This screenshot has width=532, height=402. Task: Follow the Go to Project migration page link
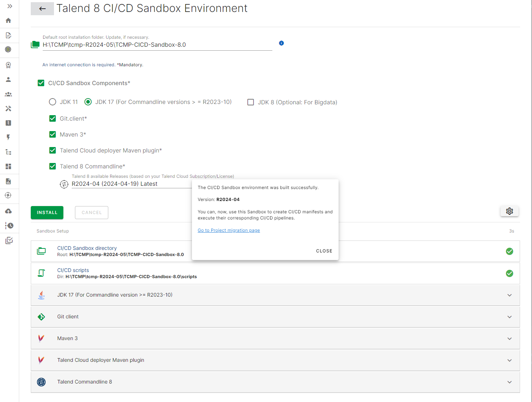[229, 230]
